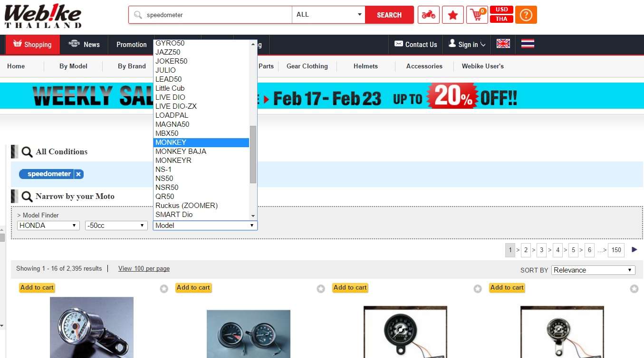This screenshot has height=358, width=644.
Task: Select MONKEY BAJA in model list
Action: 202,151
